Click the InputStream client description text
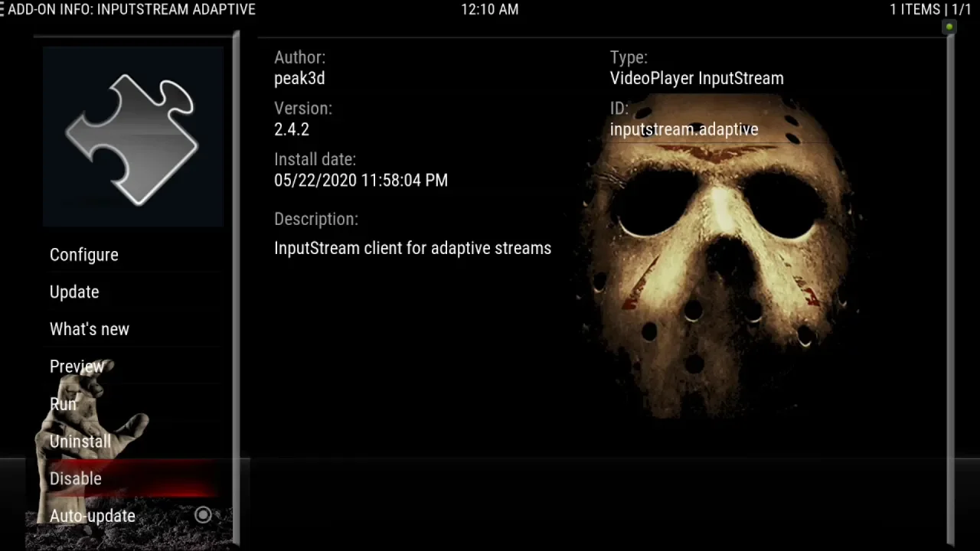Viewport: 980px width, 551px height. pyautogui.click(x=413, y=248)
